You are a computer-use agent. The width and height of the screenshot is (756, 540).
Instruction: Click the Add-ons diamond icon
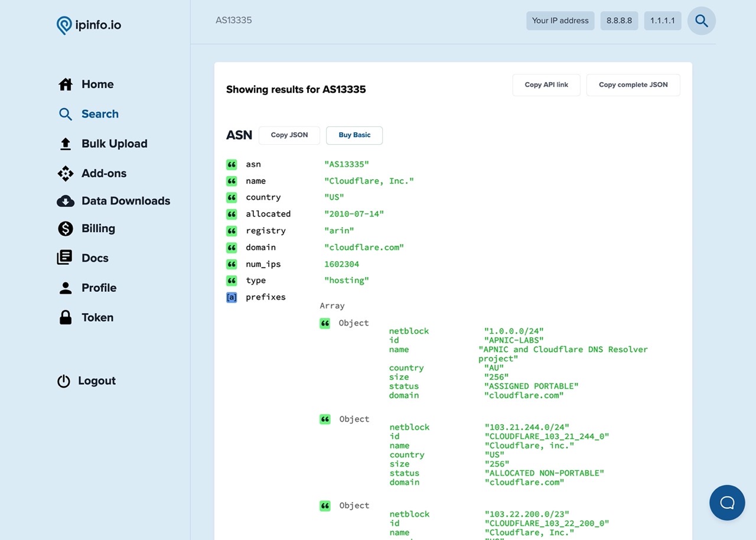coord(66,173)
